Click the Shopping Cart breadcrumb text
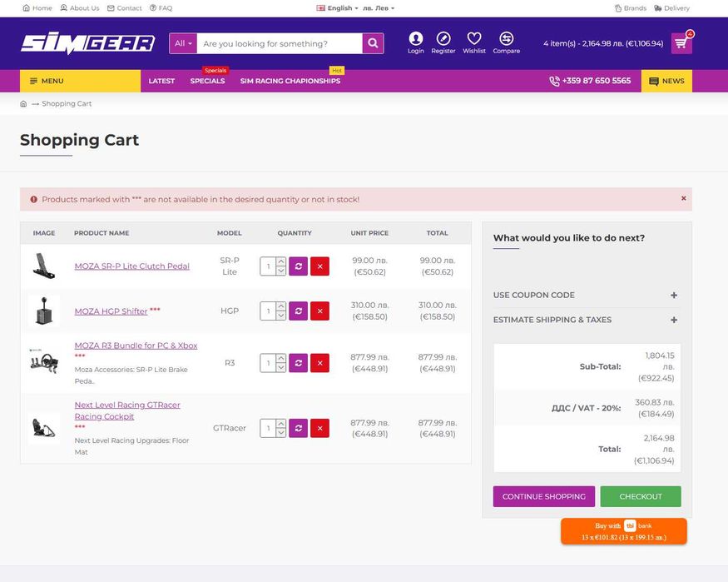Viewport: 728px width, 582px height. click(67, 103)
